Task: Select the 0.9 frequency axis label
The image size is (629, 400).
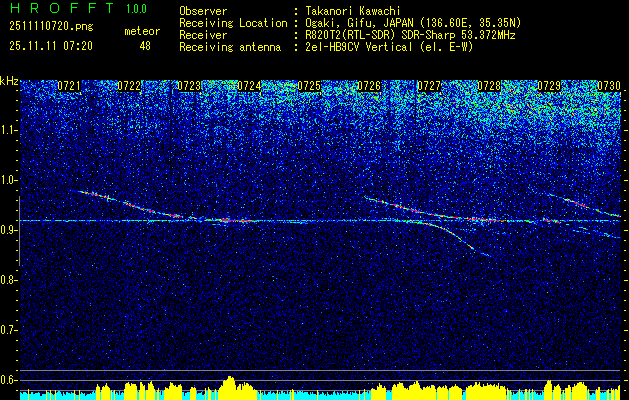Action: coord(9,229)
